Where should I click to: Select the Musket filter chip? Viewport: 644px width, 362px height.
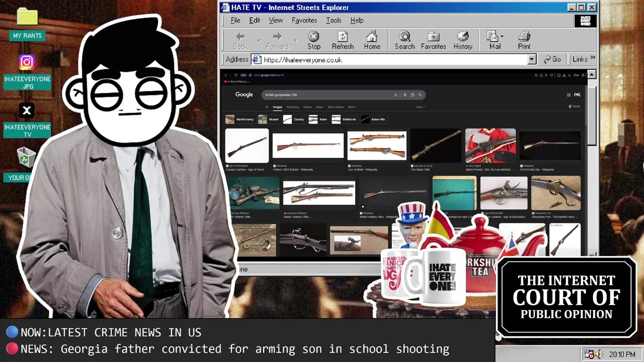tap(269, 119)
